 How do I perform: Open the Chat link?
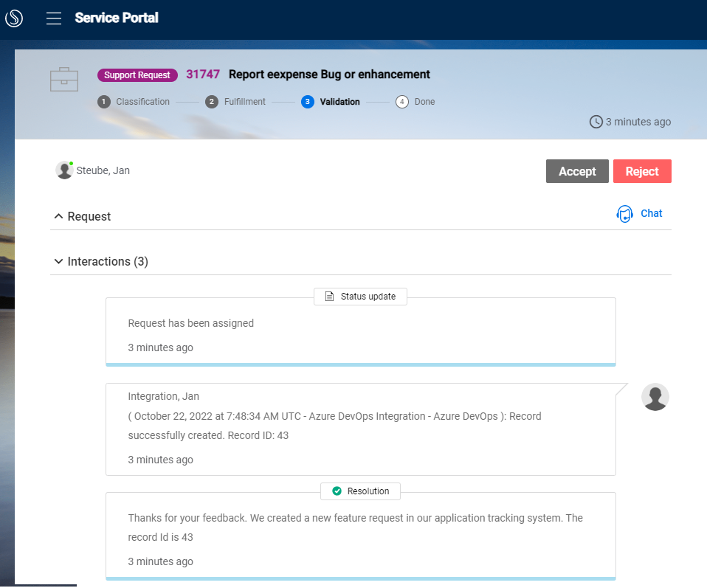tap(651, 213)
